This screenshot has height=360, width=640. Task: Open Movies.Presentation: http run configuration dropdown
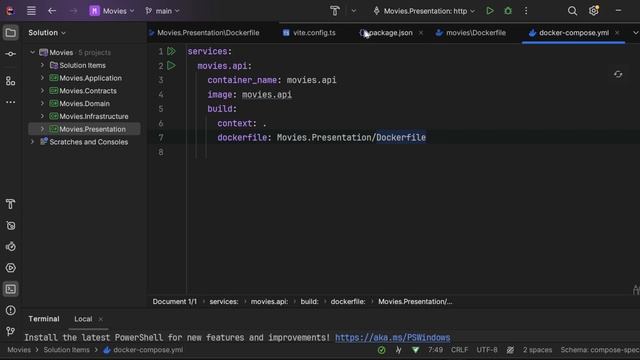(x=424, y=11)
